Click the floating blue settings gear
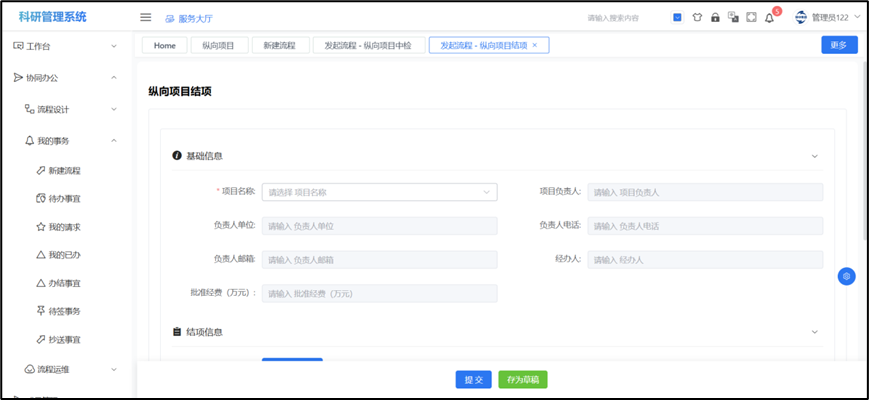Screen dimensions: 869x400 point(846,276)
